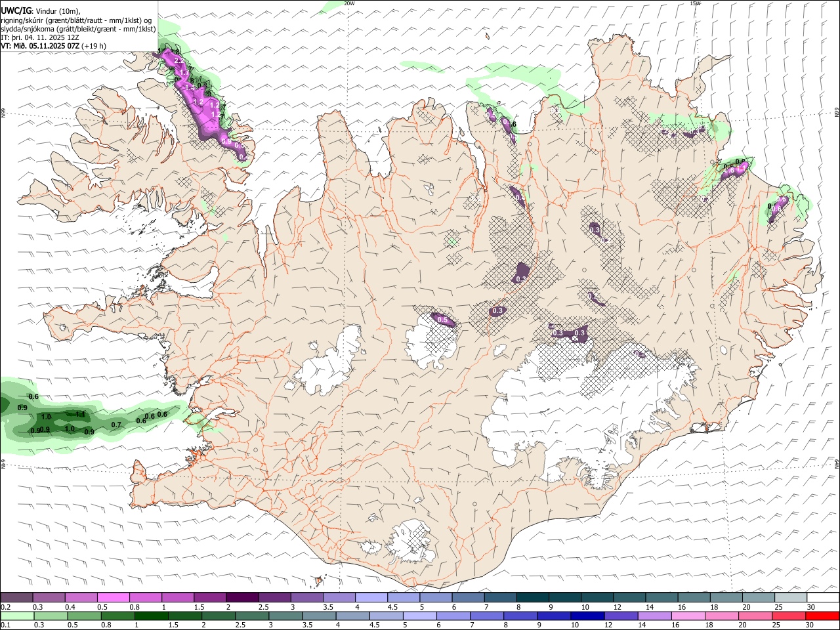Click the '8' label beneath the dark teal swatch
The image size is (840, 630).
[x=518, y=607]
